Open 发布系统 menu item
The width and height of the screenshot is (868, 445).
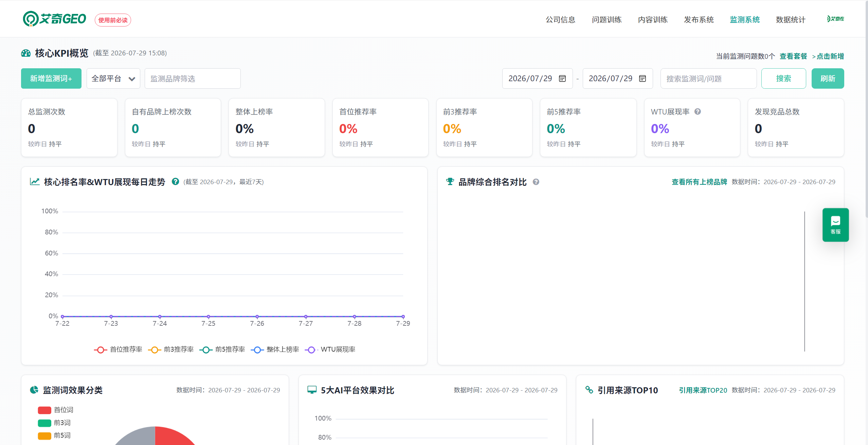pyautogui.click(x=699, y=20)
